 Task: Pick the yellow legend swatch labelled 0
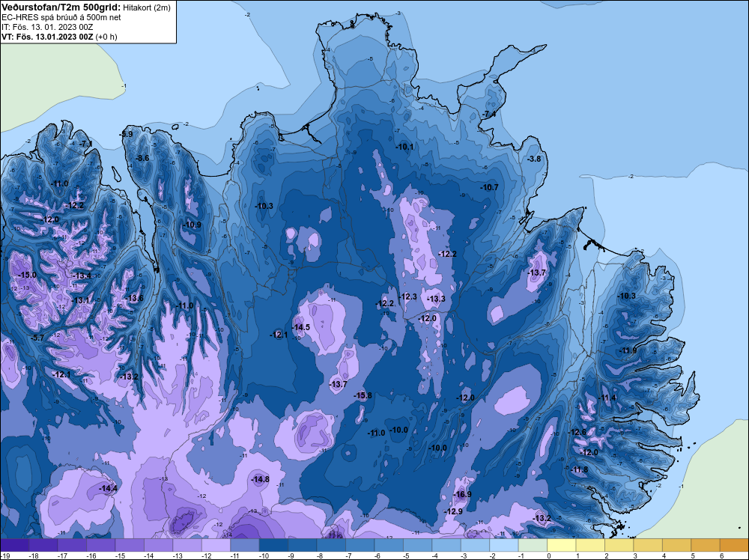point(562,545)
